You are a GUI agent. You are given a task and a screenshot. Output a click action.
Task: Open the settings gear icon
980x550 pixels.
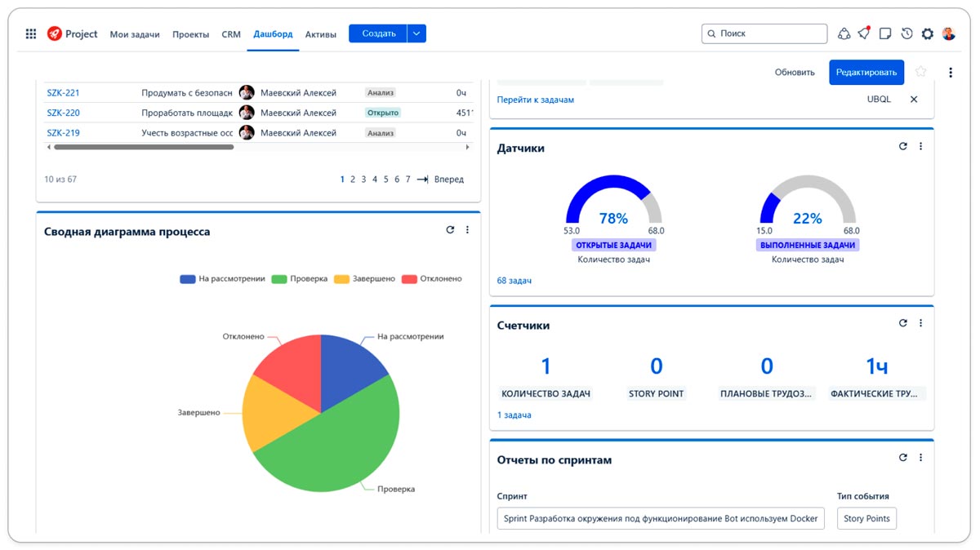click(927, 33)
